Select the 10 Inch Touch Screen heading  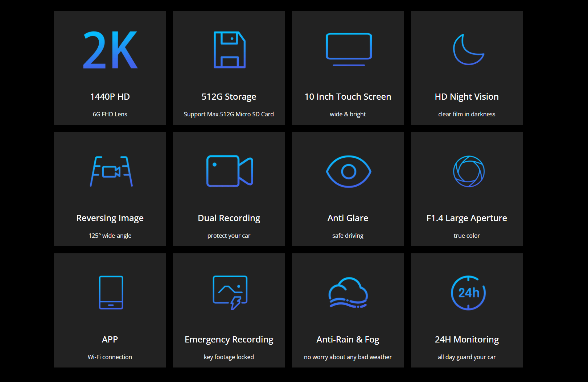click(x=348, y=97)
